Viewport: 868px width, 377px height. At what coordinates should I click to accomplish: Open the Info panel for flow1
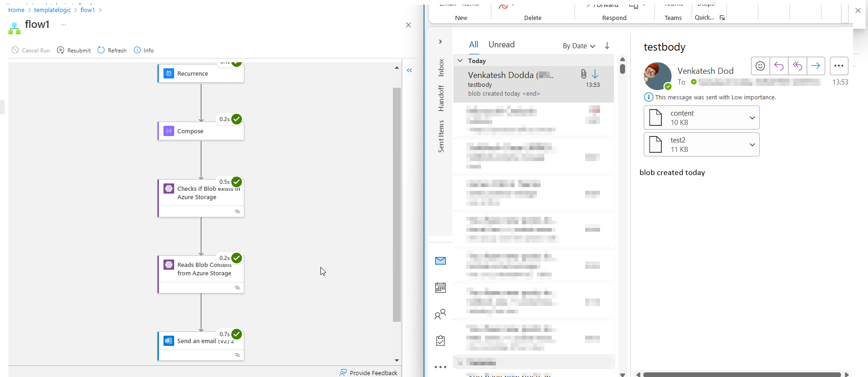(x=144, y=50)
